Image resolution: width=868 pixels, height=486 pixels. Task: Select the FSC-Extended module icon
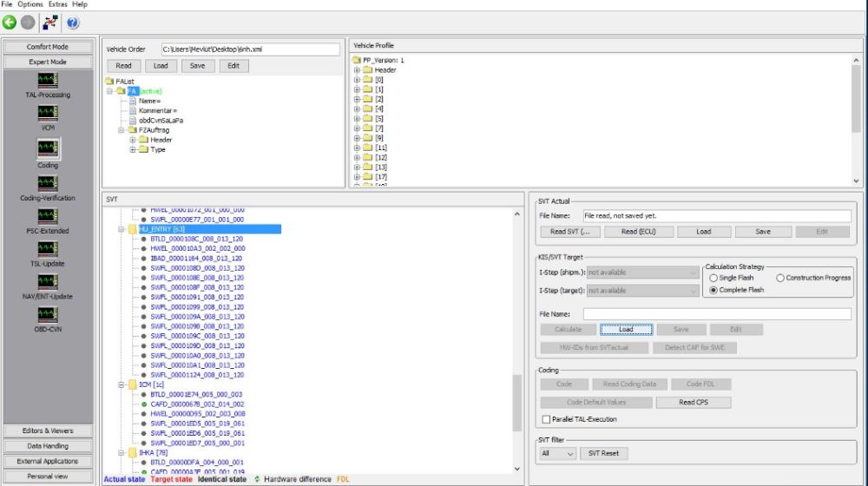48,216
